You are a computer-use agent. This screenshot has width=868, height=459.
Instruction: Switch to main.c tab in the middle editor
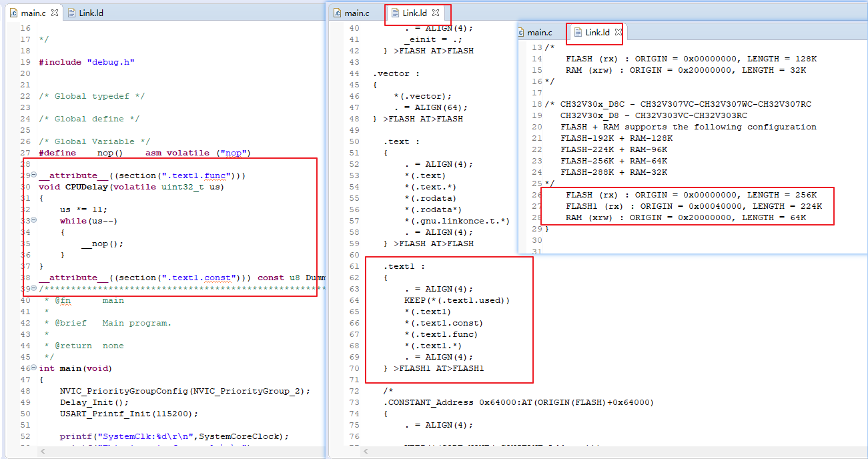tap(357, 13)
